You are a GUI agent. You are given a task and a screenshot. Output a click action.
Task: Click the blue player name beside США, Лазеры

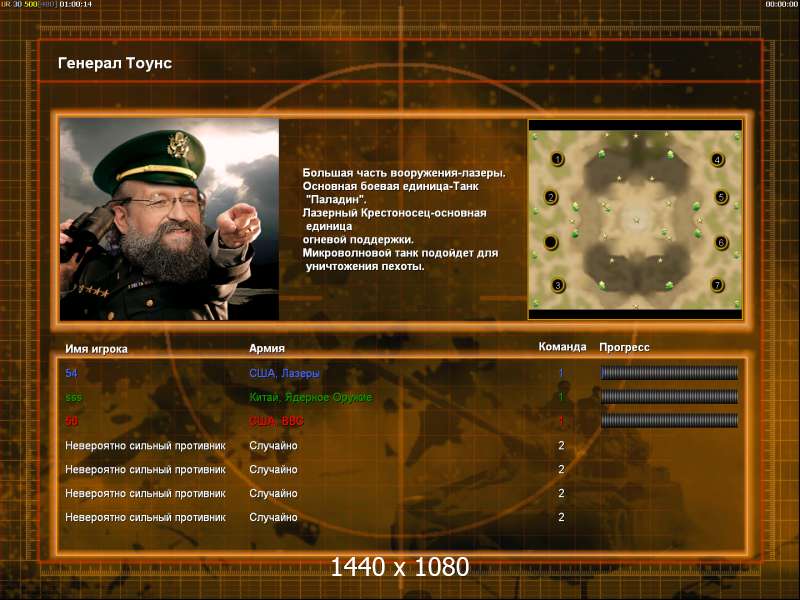pos(71,373)
